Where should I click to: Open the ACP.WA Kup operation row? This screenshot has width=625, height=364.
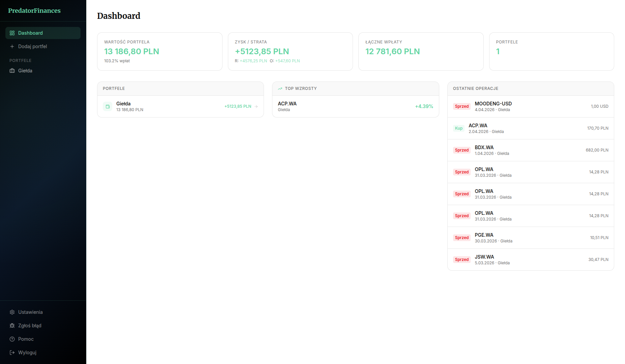tap(531, 128)
